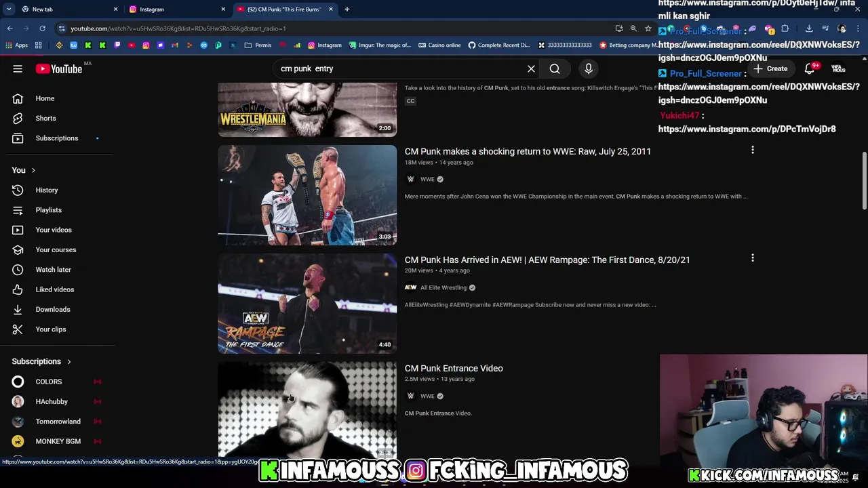The image size is (868, 488).
Task: Open the 333333333333333 bookmark
Action: point(564,45)
